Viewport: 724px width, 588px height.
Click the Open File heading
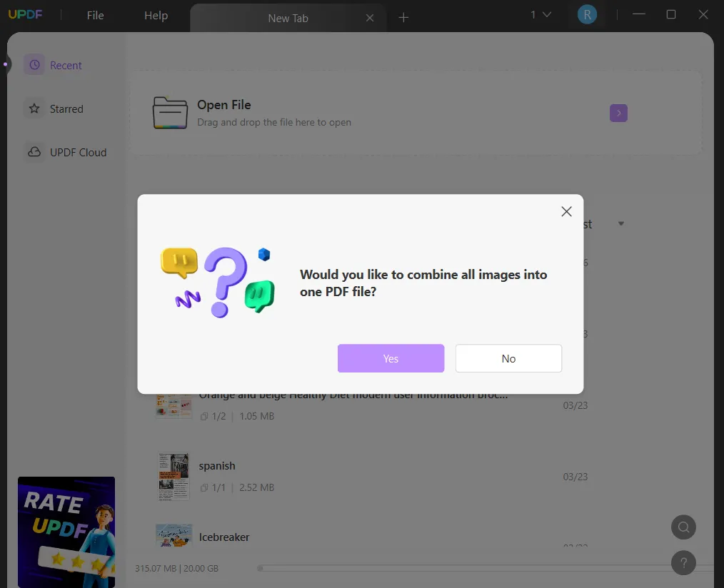224,105
